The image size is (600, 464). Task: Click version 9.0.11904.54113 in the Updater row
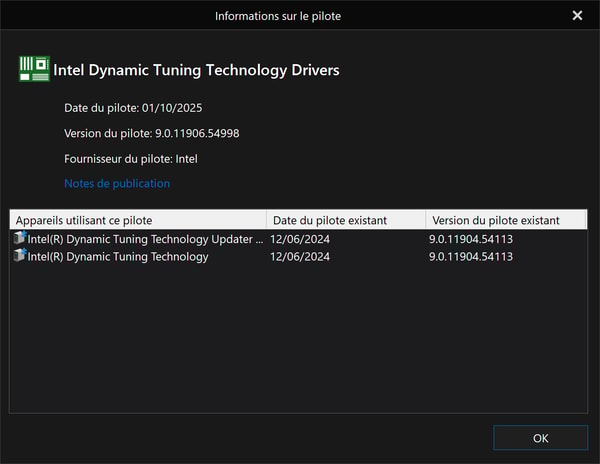click(x=471, y=239)
